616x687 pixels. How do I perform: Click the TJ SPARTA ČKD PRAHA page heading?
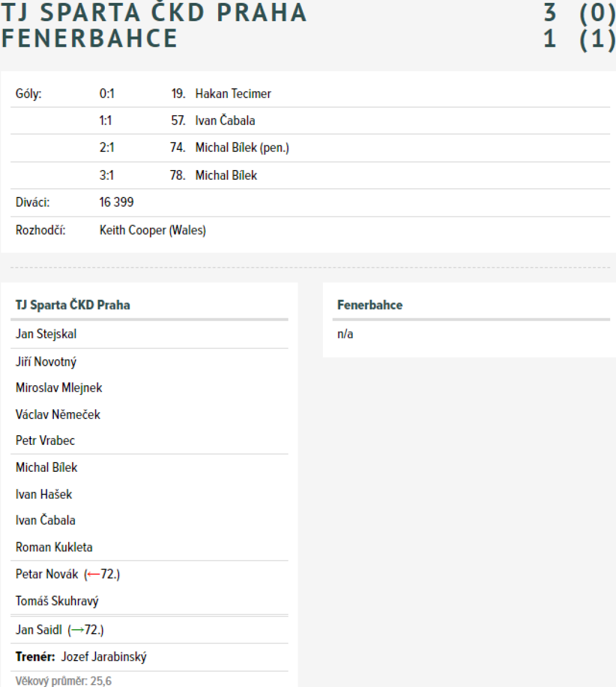pyautogui.click(x=154, y=13)
